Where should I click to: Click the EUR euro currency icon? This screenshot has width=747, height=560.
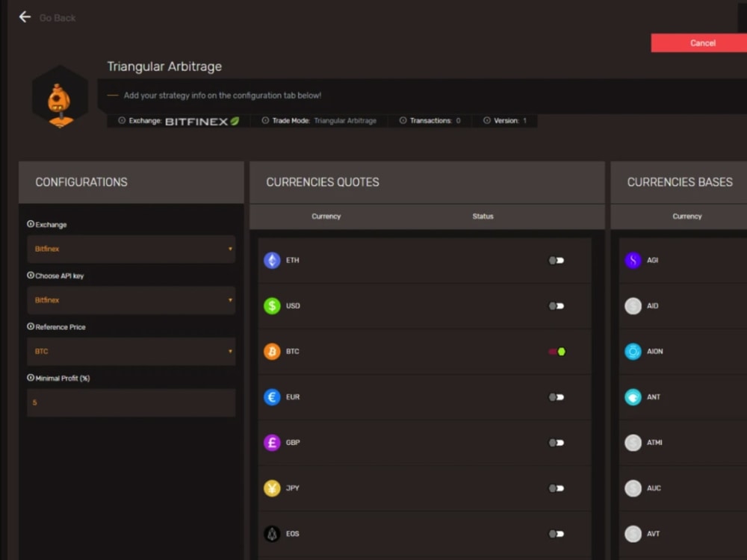272,397
